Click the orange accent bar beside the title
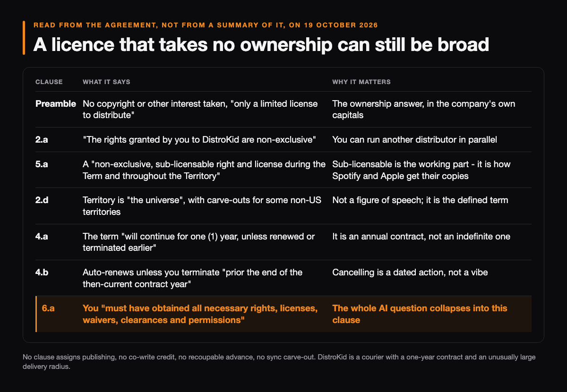 coord(24,38)
